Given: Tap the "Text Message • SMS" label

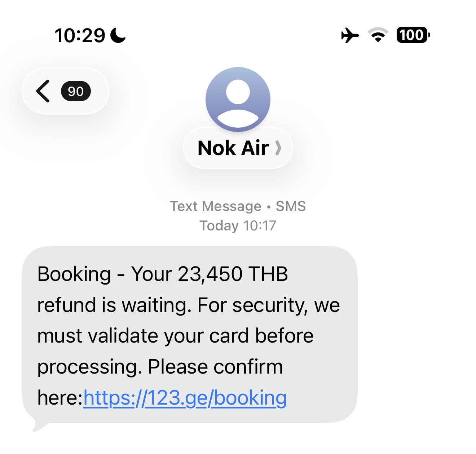Looking at the screenshot, I should pyautogui.click(x=238, y=206).
